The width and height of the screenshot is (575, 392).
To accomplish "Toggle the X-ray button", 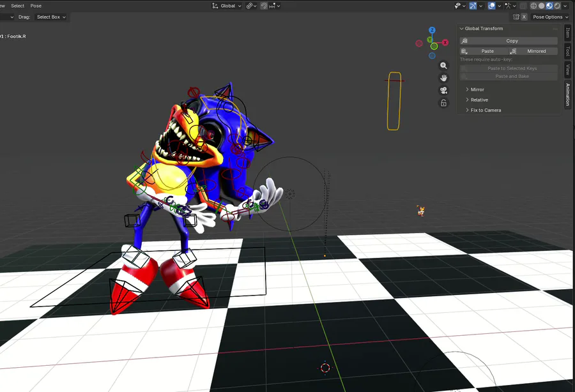I will coord(523,6).
